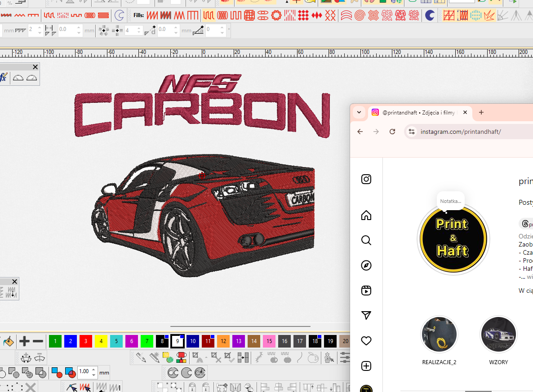Pick cyan color swatch 5
This screenshot has height=392, width=533.
[x=116, y=341]
